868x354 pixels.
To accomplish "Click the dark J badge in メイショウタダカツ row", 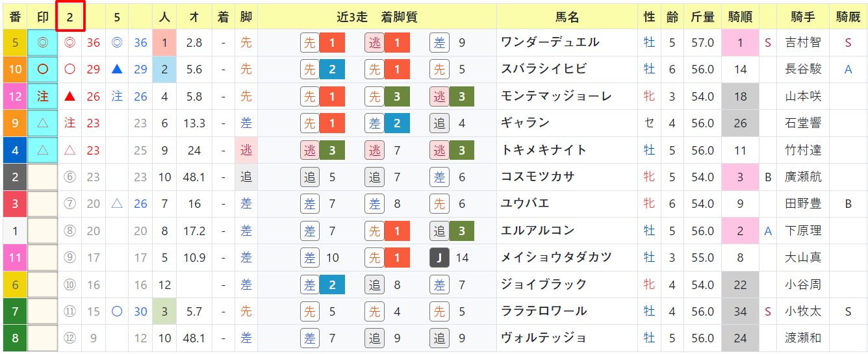I will (x=439, y=258).
